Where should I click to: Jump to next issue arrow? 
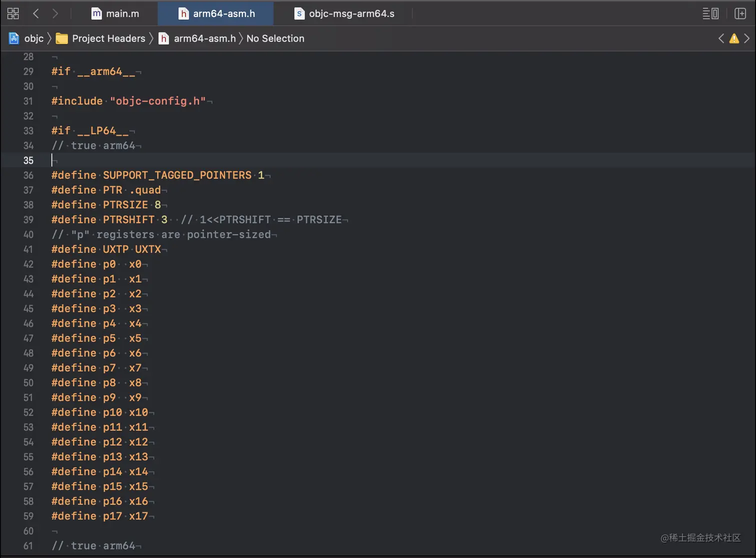click(747, 39)
